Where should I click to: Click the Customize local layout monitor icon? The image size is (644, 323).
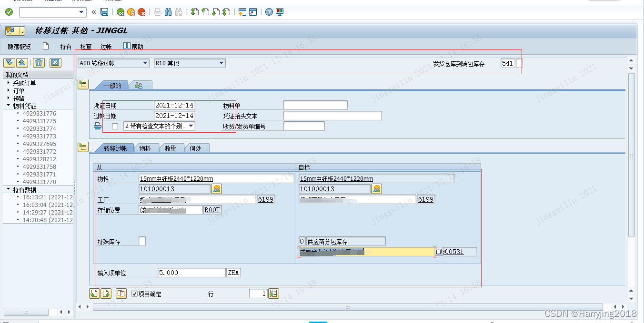coord(280,12)
